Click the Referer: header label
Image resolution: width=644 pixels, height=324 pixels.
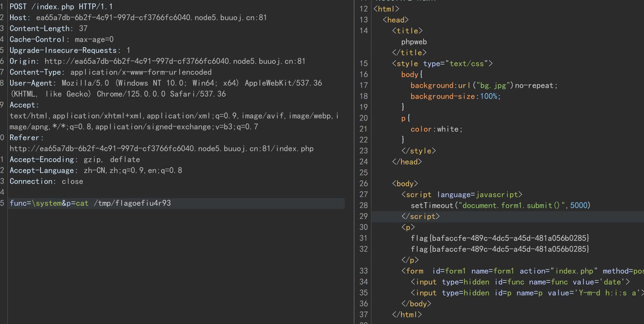tap(26, 138)
